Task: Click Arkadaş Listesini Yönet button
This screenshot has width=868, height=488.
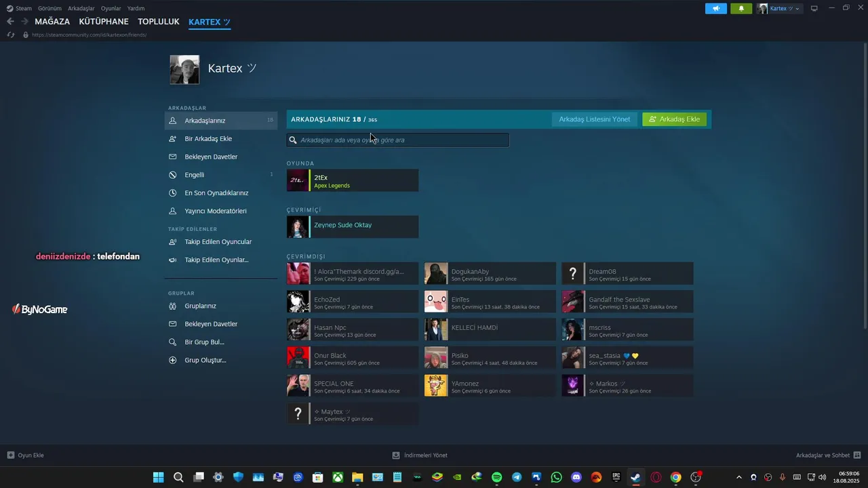Action: tap(594, 119)
